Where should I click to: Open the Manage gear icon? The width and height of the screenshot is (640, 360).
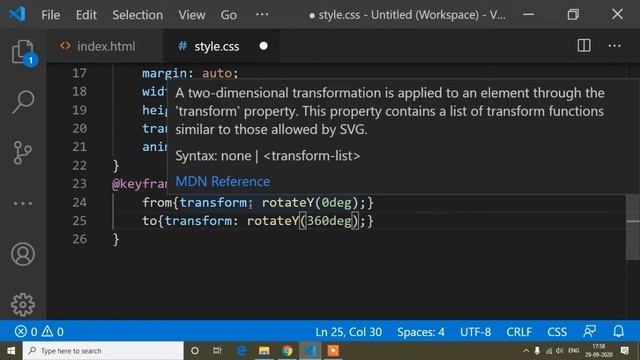tap(23, 304)
